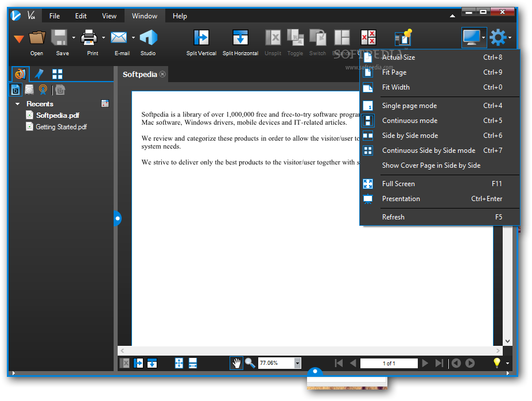Click Split Vertical toolbar icon

(x=201, y=38)
